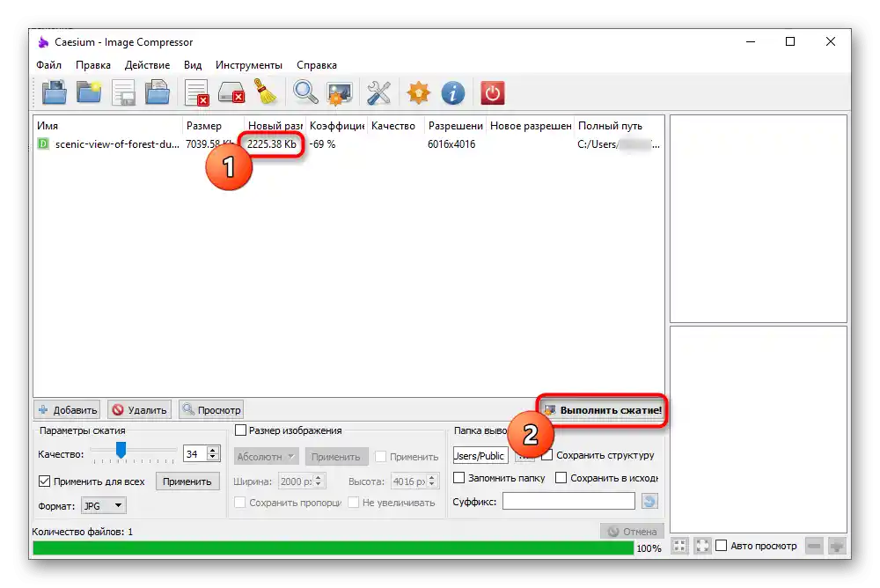Click the Open list folder-with-document toolbar icon
The image size is (880, 588).
[158, 92]
